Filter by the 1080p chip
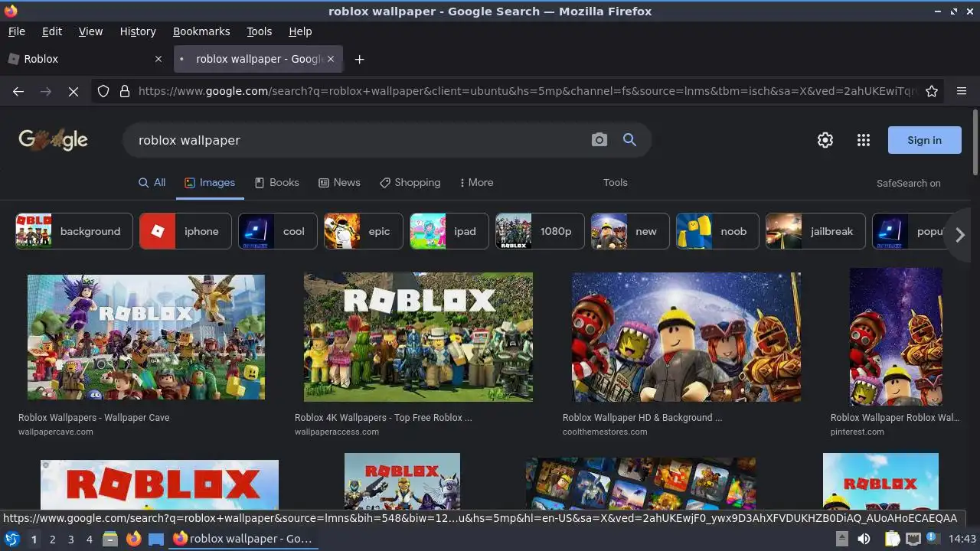This screenshot has width=980, height=551. coord(540,231)
